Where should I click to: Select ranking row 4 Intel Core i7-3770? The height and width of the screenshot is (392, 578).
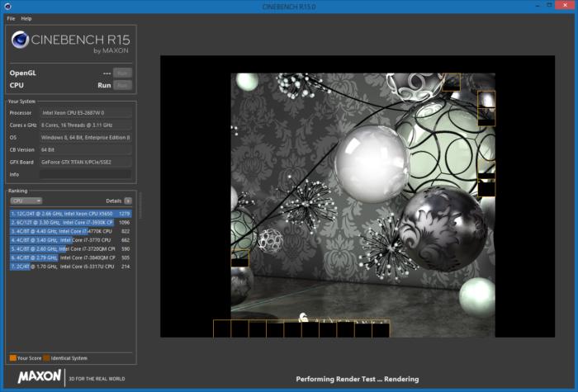(x=70, y=240)
